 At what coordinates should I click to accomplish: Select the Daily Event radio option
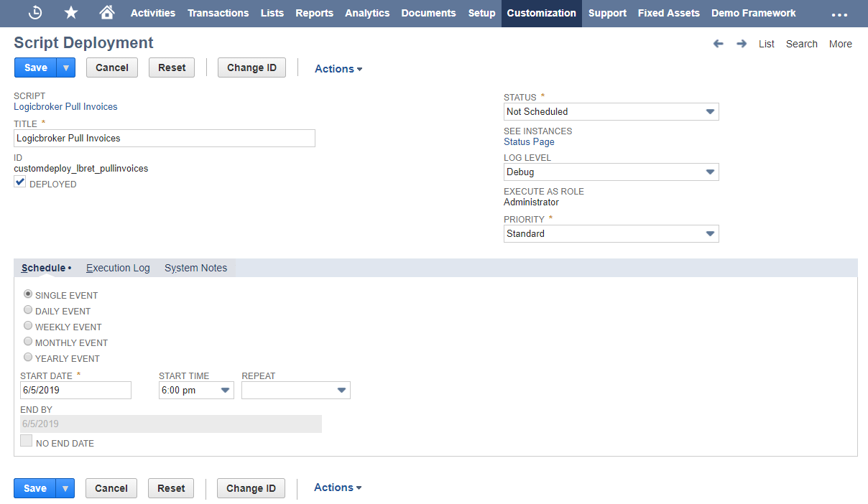pyautogui.click(x=28, y=310)
